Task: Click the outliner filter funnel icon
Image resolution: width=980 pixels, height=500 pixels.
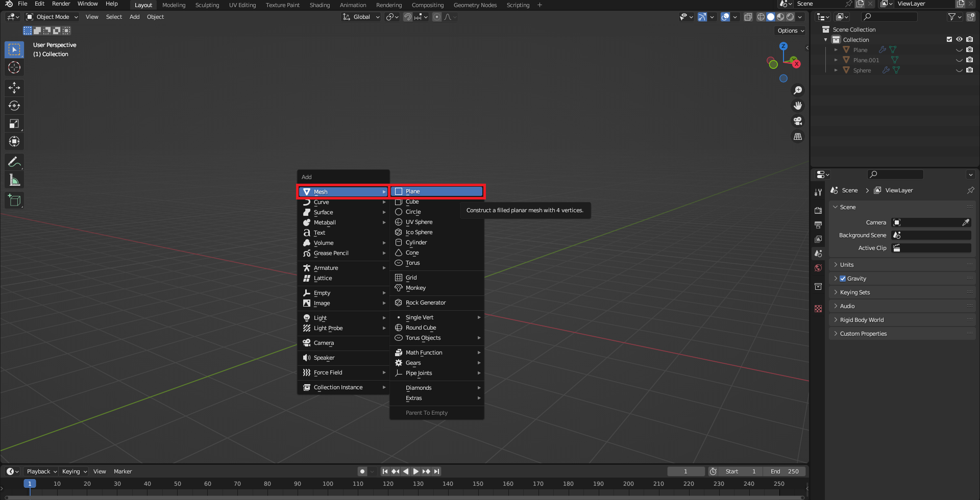Action: point(952,17)
